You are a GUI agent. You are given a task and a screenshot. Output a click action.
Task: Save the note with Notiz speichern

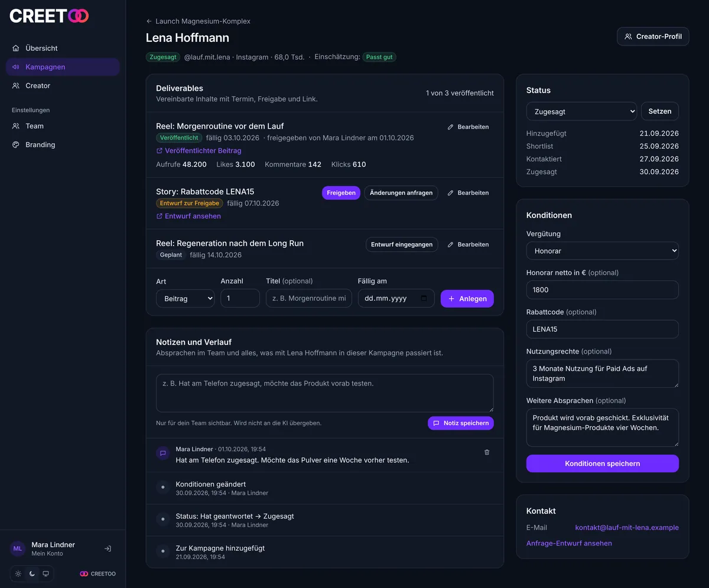coord(461,423)
